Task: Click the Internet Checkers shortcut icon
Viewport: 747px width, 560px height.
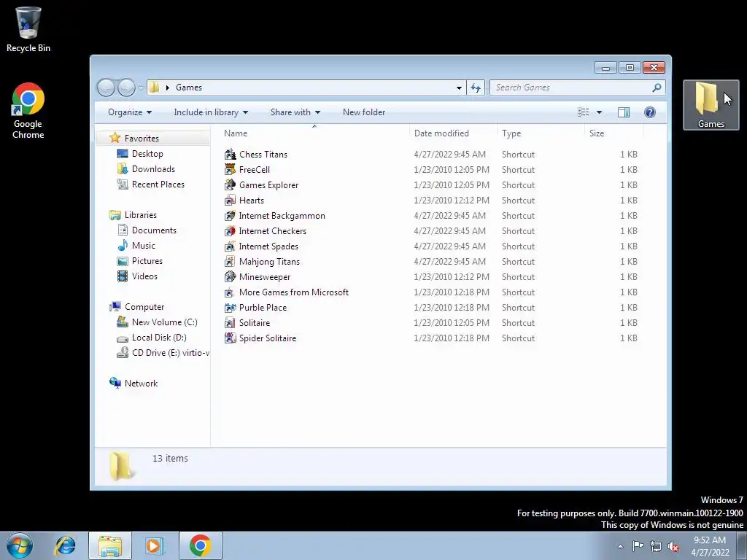Action: tap(230, 231)
